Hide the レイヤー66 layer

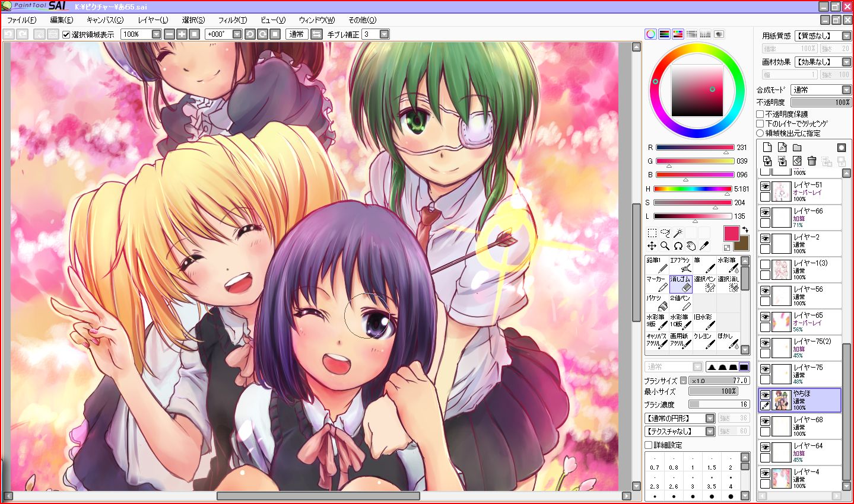pyautogui.click(x=766, y=213)
